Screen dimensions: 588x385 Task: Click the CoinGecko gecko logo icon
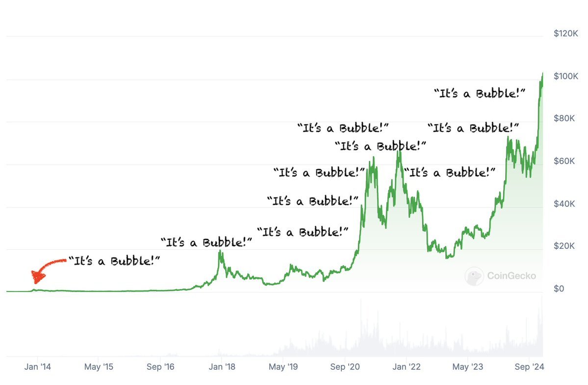point(474,276)
